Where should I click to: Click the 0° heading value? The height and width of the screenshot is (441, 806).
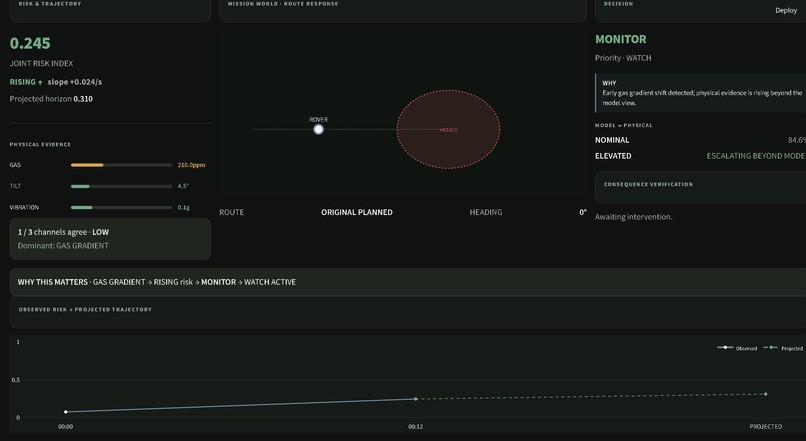point(583,212)
